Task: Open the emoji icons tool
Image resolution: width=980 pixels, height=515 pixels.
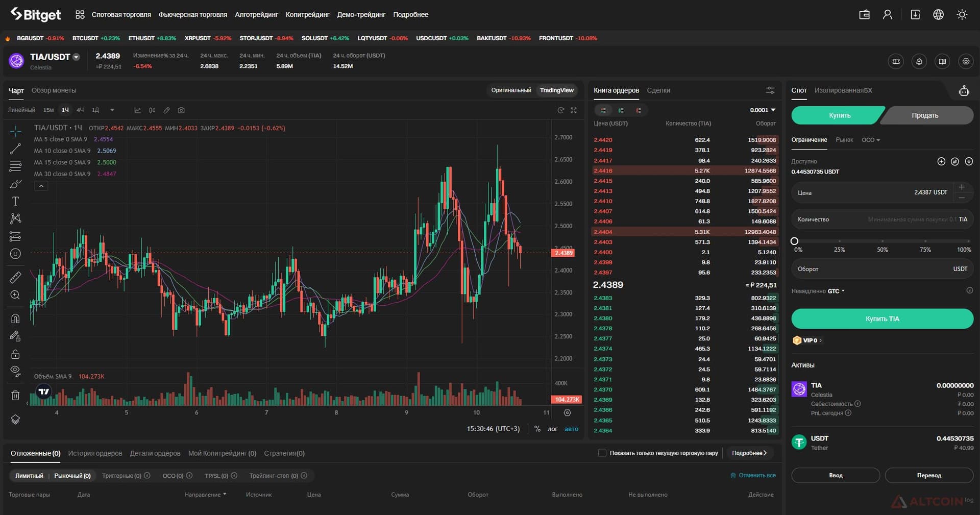Action: pos(15,254)
